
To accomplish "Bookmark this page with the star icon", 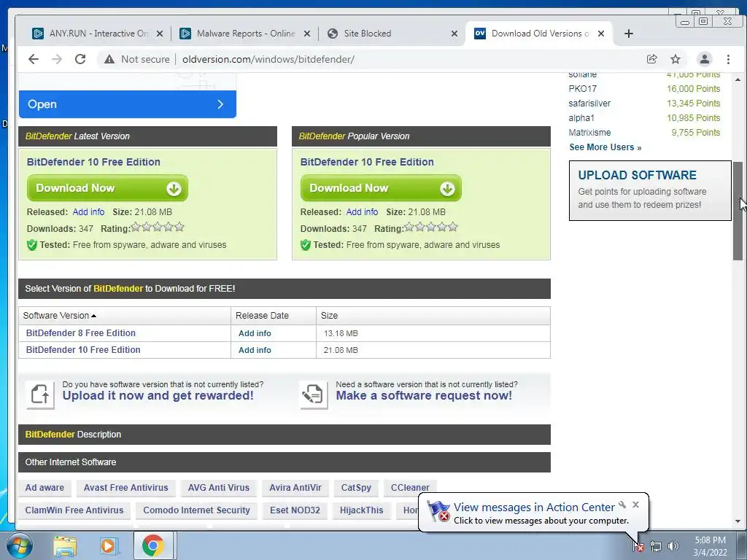I will tap(676, 59).
